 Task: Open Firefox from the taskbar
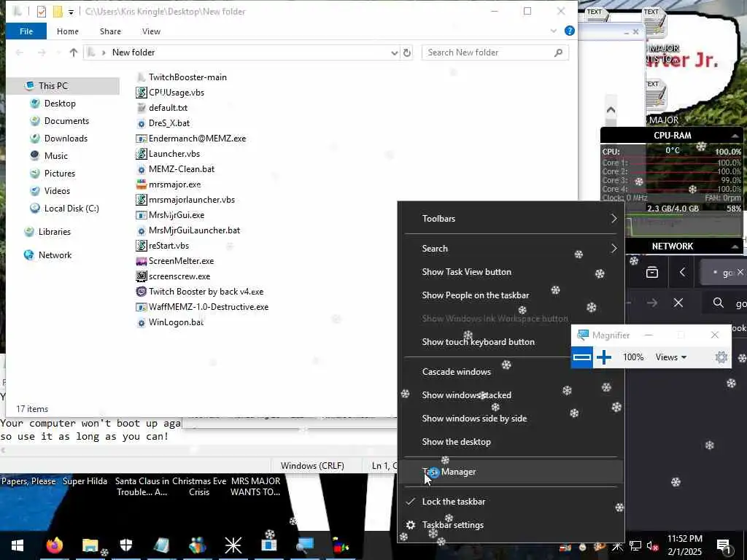[x=54, y=545]
